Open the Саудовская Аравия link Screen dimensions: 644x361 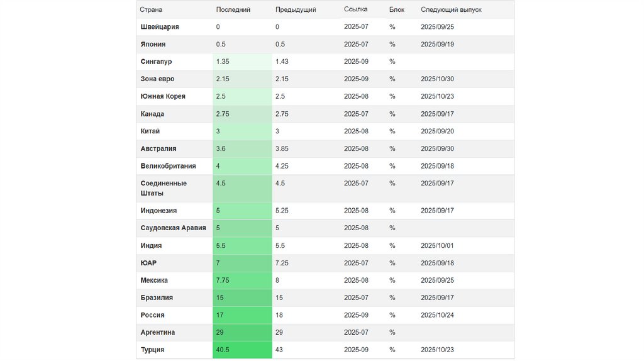(x=173, y=228)
